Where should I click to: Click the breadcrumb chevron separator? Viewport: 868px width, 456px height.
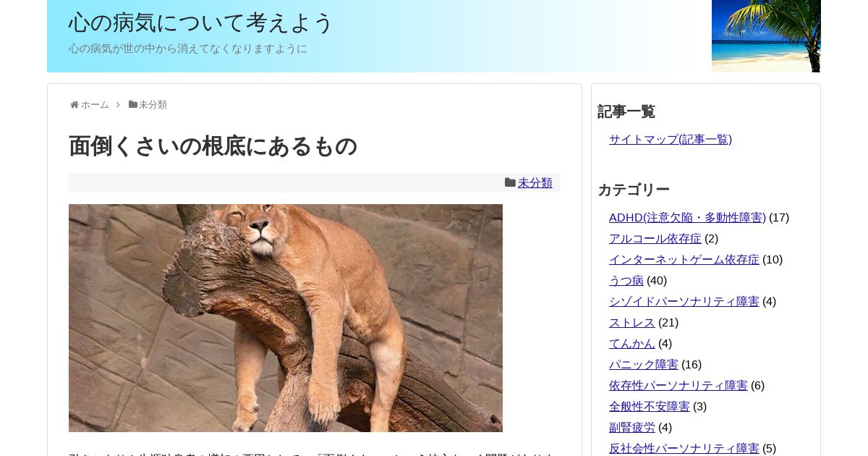coord(119,105)
